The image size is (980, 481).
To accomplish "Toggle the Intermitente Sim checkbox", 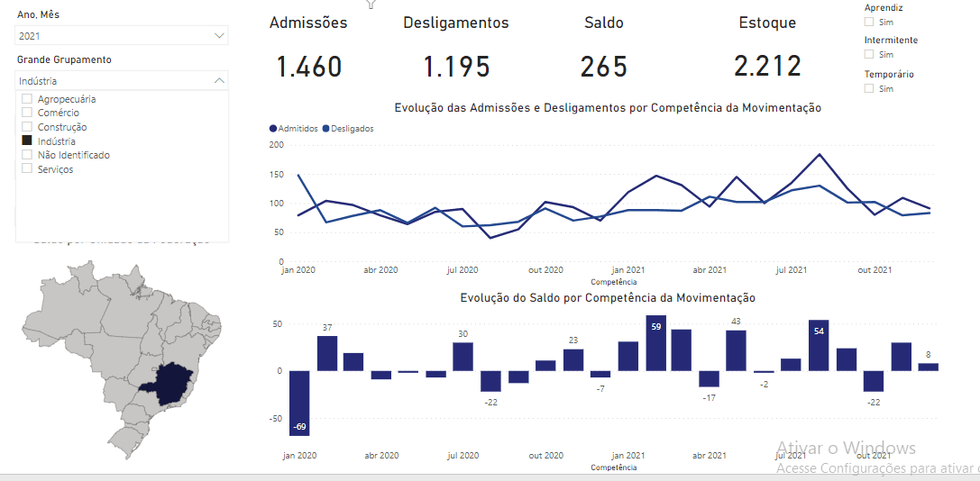I will coord(869,55).
